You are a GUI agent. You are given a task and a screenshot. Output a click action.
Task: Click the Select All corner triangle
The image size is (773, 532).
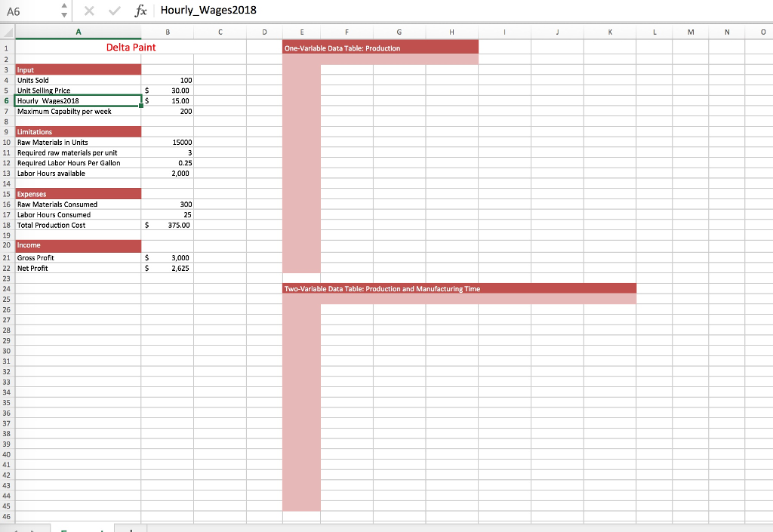8,32
